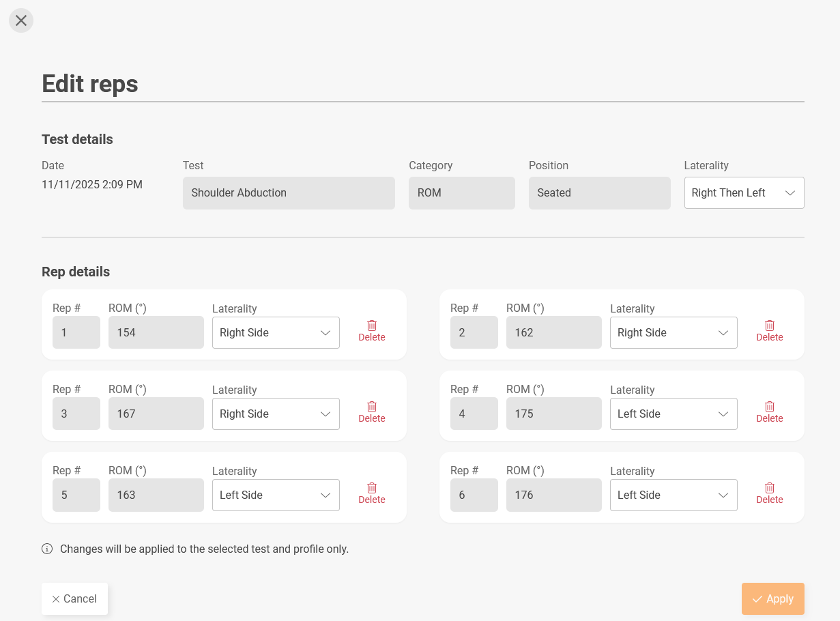This screenshot has height=621, width=840.
Task: Click the checkmark Apply icon
Action: pos(758,598)
